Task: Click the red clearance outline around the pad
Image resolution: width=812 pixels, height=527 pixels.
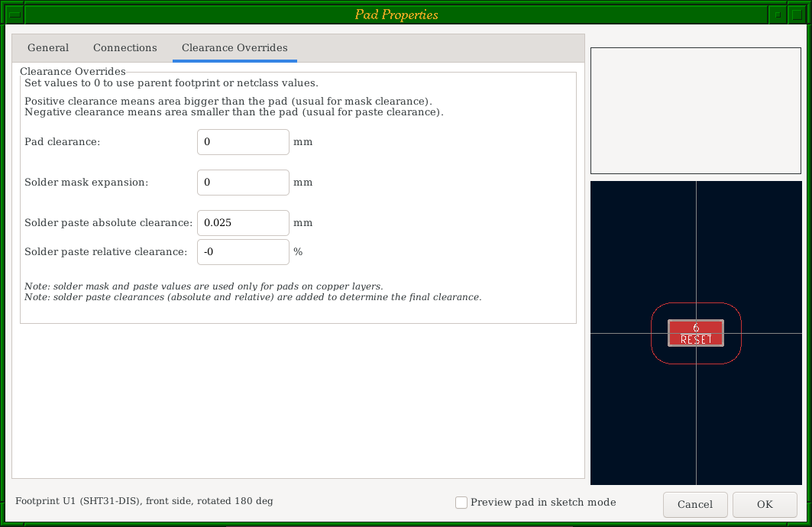Action: (x=652, y=333)
